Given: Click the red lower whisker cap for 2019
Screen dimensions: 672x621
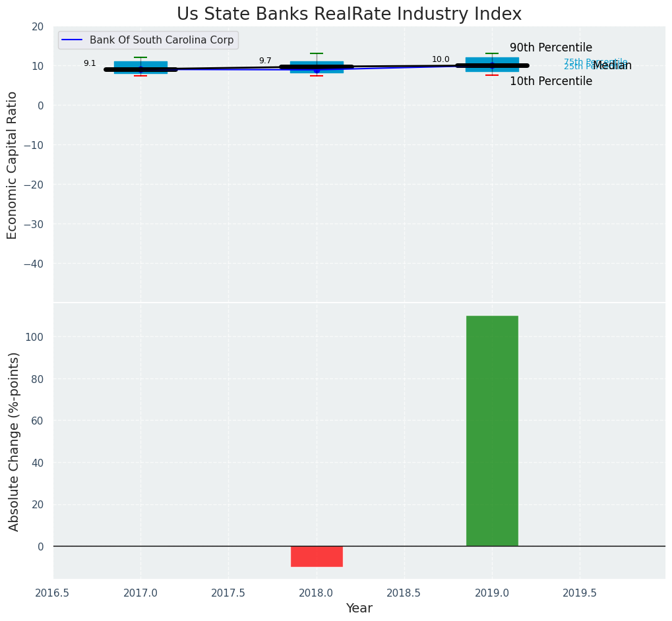Looking at the screenshot, I should click(x=492, y=75).
